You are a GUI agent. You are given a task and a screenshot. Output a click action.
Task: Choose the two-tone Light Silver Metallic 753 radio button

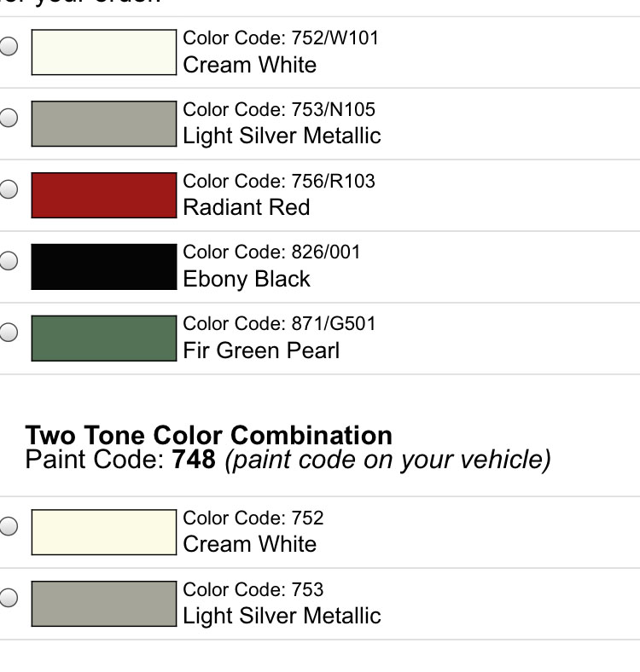[x=8, y=598]
